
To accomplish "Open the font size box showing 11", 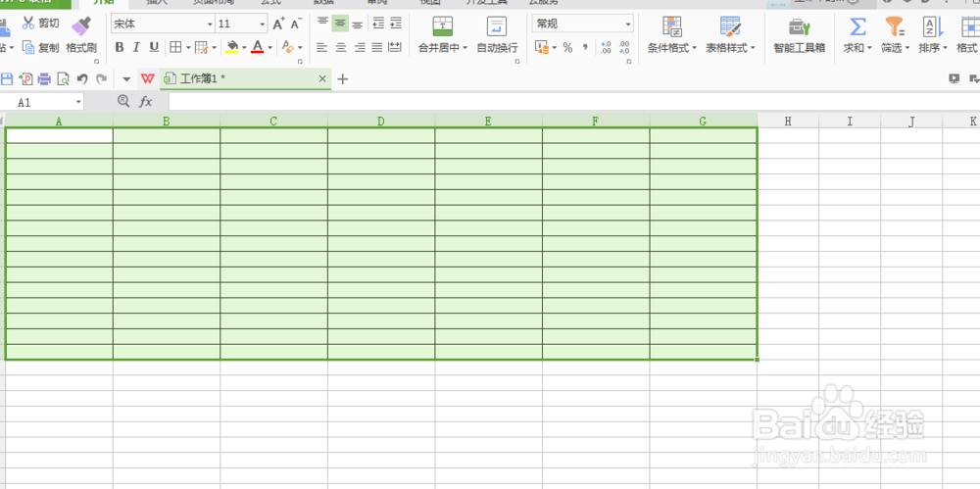I will (x=241, y=24).
